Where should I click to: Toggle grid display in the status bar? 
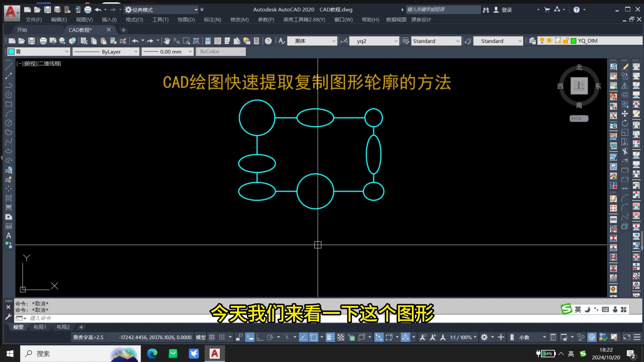pyautogui.click(x=212, y=337)
